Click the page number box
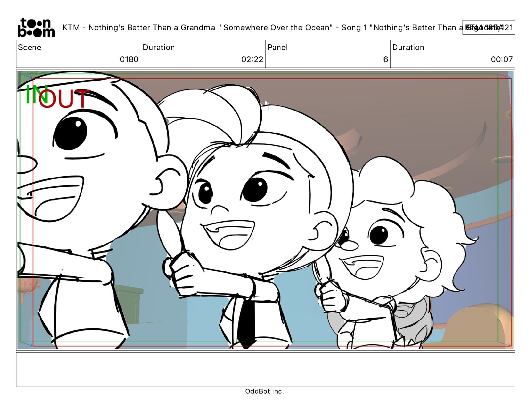Image resolution: width=532 pixels, height=411 pixels. (x=489, y=28)
